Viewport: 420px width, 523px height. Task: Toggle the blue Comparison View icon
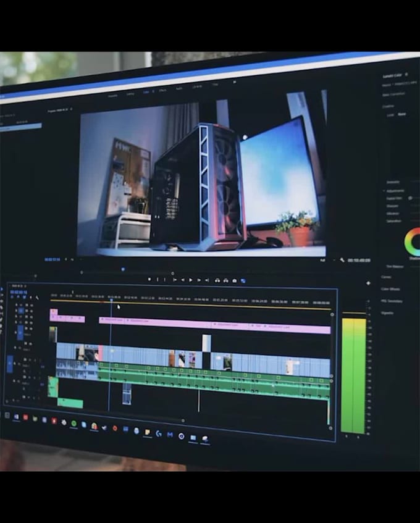[243, 281]
